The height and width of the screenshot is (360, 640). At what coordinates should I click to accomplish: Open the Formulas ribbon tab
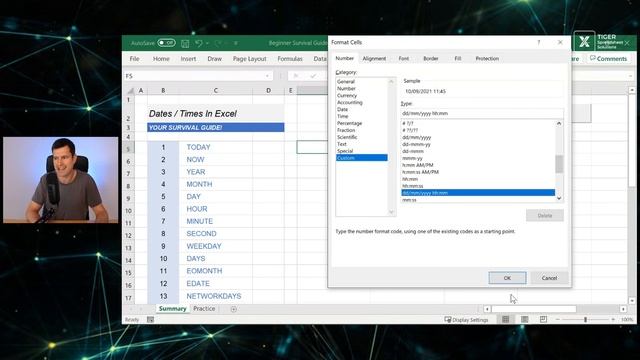[x=290, y=59]
